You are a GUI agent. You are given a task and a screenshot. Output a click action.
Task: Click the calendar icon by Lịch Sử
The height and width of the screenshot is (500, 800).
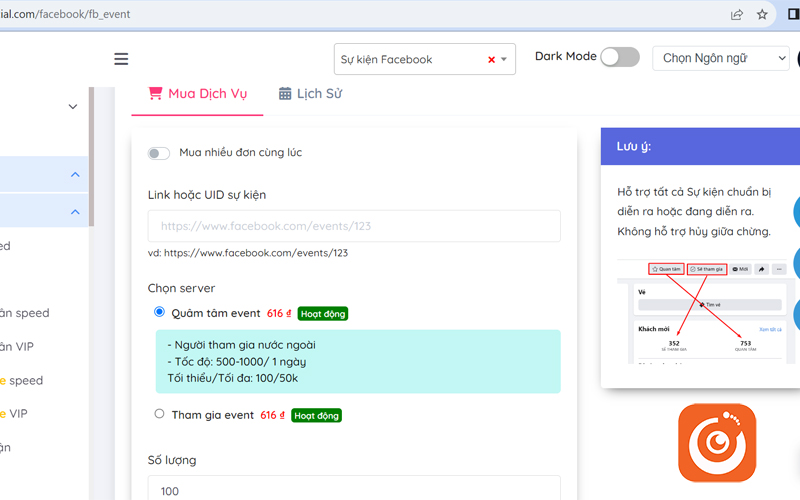pos(285,94)
